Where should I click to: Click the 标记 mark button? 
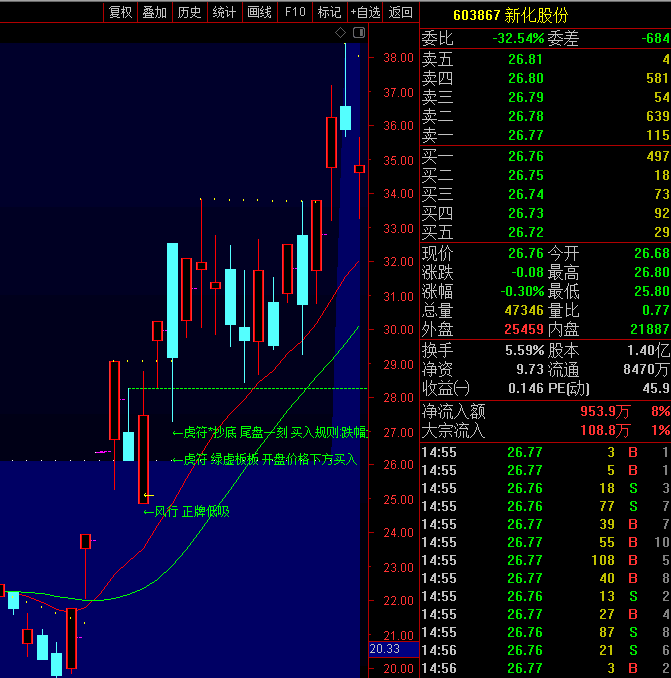[329, 12]
